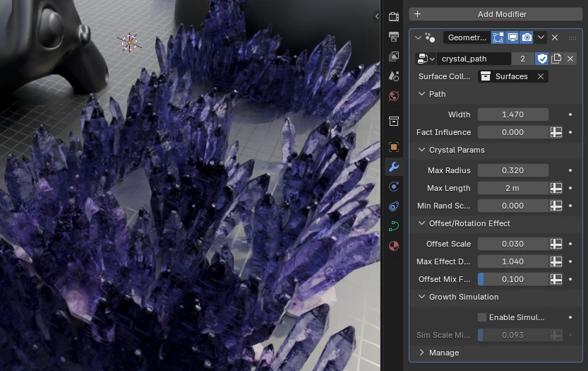
Task: Open the Output properties tab
Action: point(394,37)
